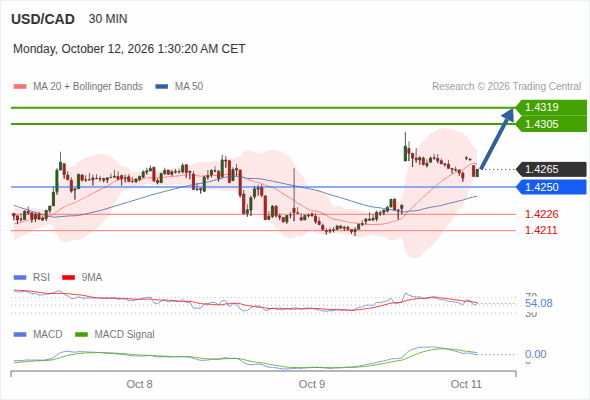Click the 1.4319 resistance price tag

[x=551, y=107]
